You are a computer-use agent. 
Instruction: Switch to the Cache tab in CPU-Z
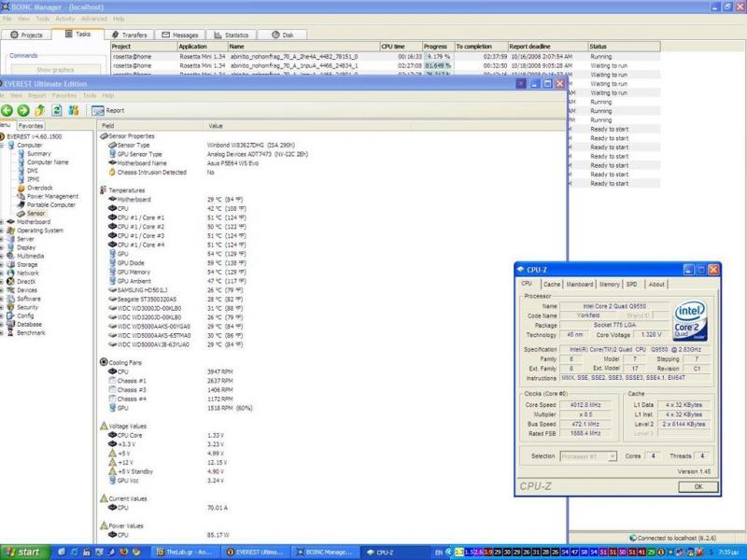coord(552,285)
